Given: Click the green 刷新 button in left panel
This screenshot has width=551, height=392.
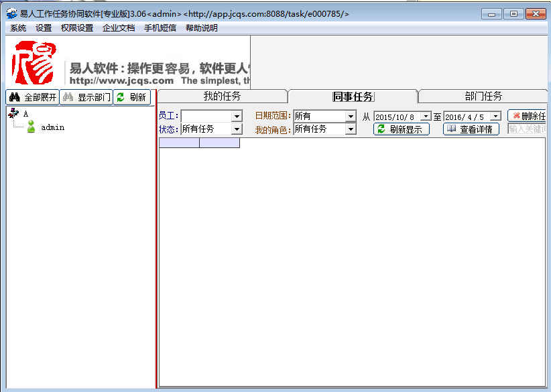Looking at the screenshot, I should [x=131, y=97].
